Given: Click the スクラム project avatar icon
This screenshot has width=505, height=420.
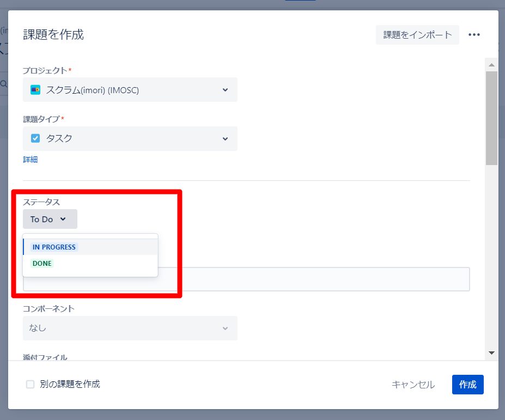Looking at the screenshot, I should point(35,90).
